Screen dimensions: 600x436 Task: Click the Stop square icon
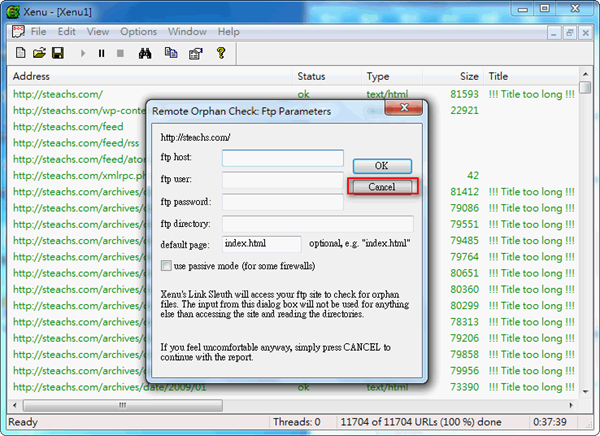click(x=120, y=53)
